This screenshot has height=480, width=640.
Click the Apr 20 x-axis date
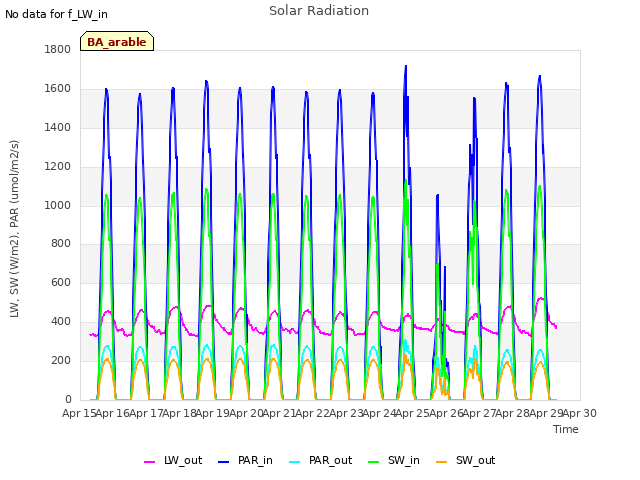(246, 413)
